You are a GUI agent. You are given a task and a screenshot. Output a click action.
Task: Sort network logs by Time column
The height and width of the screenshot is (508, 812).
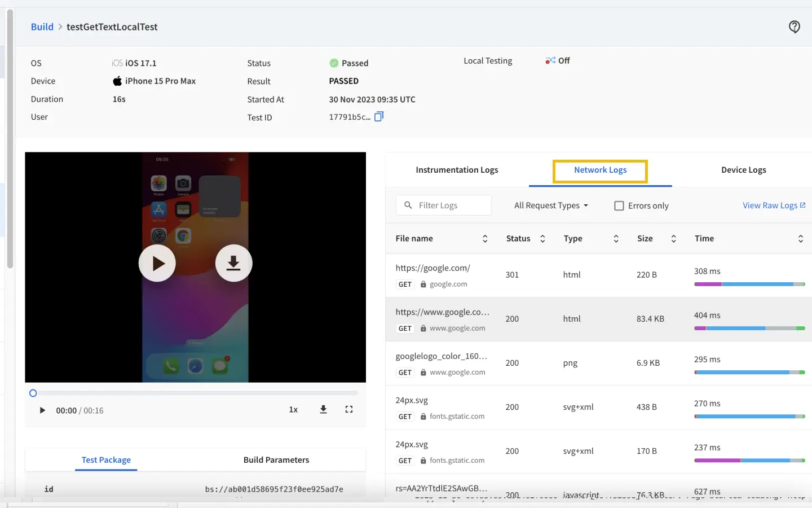coord(800,239)
